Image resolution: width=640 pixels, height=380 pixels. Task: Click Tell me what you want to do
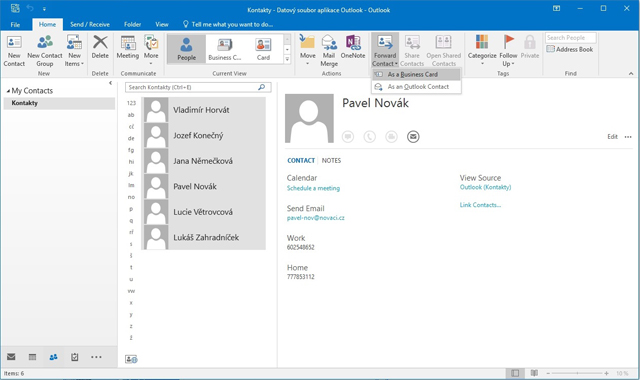coord(229,24)
